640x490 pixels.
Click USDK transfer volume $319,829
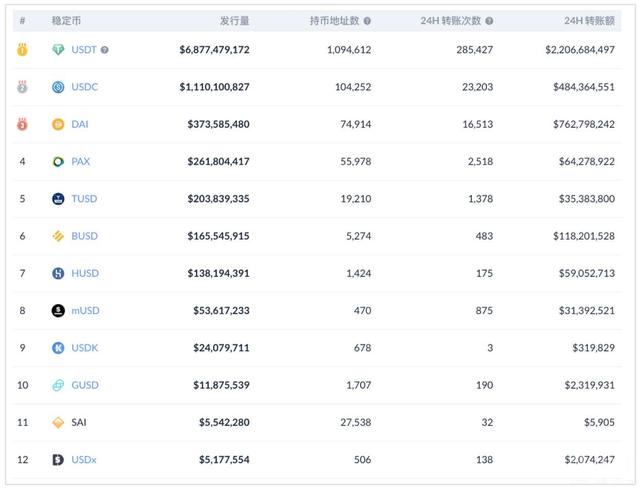click(593, 348)
